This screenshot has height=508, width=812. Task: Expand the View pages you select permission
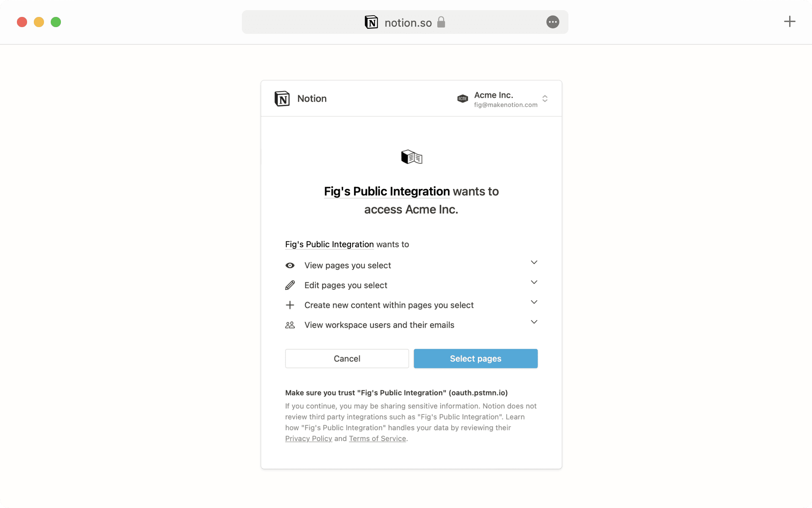[533, 262]
